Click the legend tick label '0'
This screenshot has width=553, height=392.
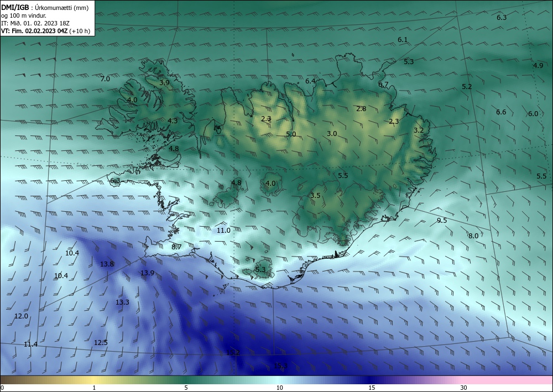pos(2,388)
